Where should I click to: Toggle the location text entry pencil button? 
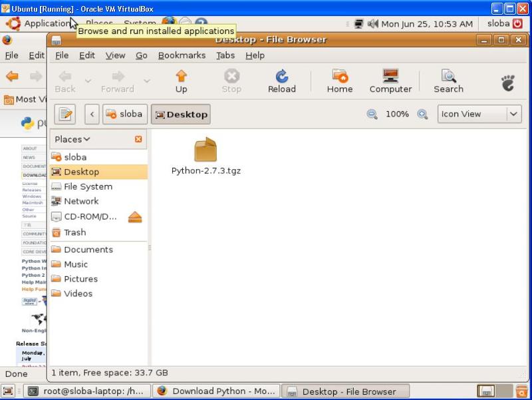coord(65,114)
